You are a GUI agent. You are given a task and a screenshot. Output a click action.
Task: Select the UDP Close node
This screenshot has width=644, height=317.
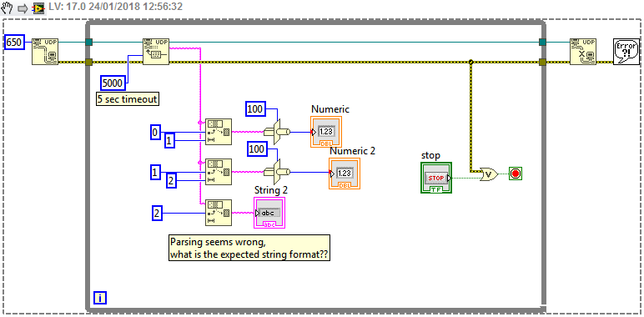pos(583,52)
